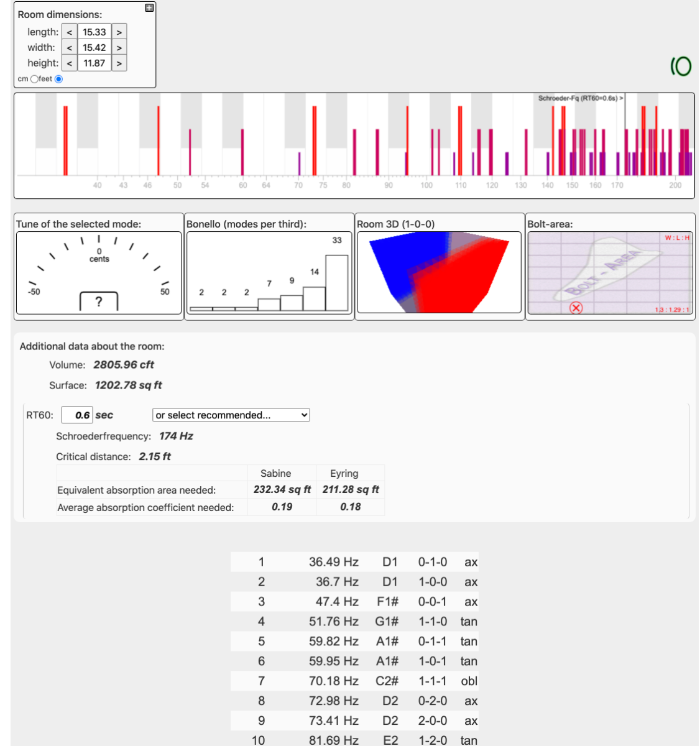
Task: Click the Room 3D mode visualization
Action: point(439,272)
